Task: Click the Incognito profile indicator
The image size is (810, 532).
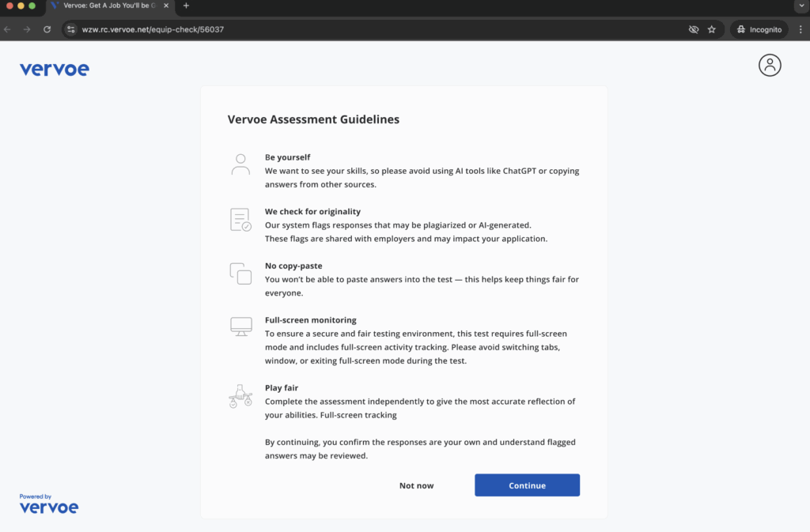Action: (759, 29)
